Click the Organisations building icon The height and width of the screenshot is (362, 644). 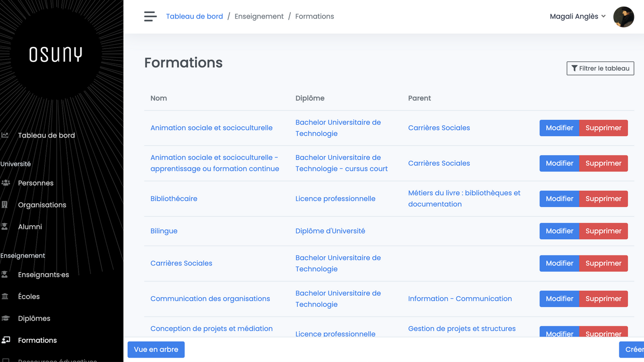[x=5, y=205]
